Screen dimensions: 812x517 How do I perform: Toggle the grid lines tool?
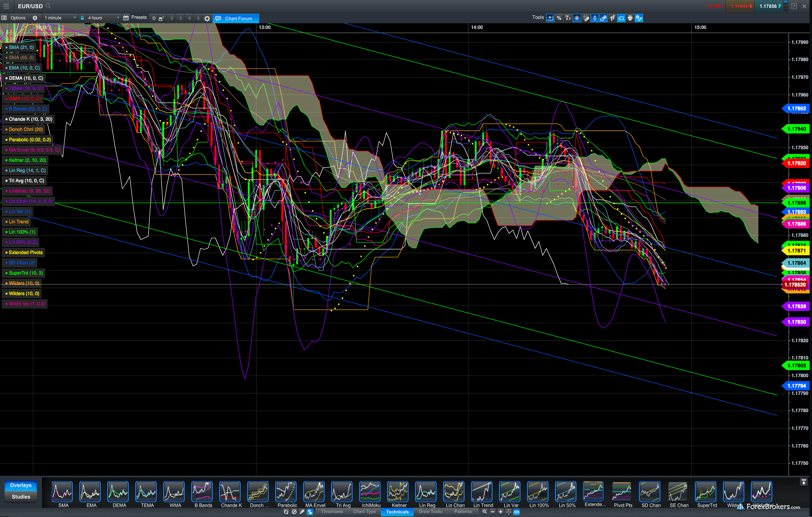[577, 18]
